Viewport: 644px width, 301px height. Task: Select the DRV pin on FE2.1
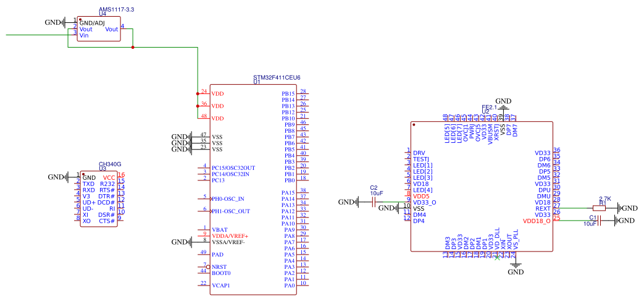pyautogui.click(x=419, y=153)
